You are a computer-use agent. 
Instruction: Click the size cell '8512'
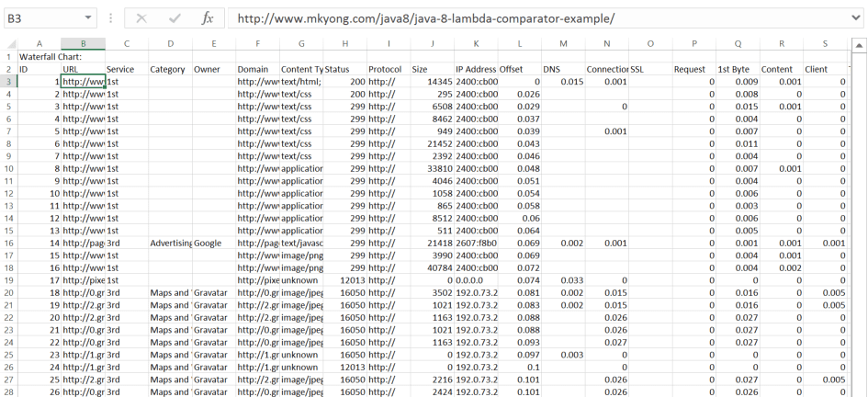[x=433, y=218]
